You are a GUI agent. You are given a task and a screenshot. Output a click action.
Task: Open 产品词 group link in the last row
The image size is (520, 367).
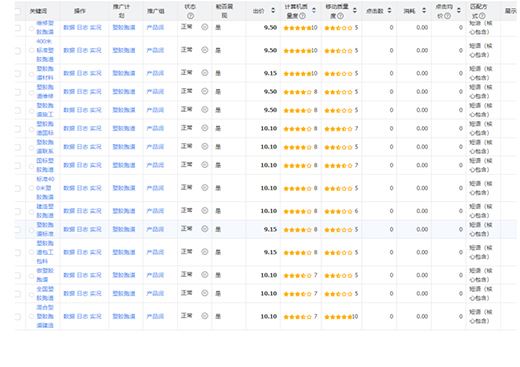(x=155, y=316)
